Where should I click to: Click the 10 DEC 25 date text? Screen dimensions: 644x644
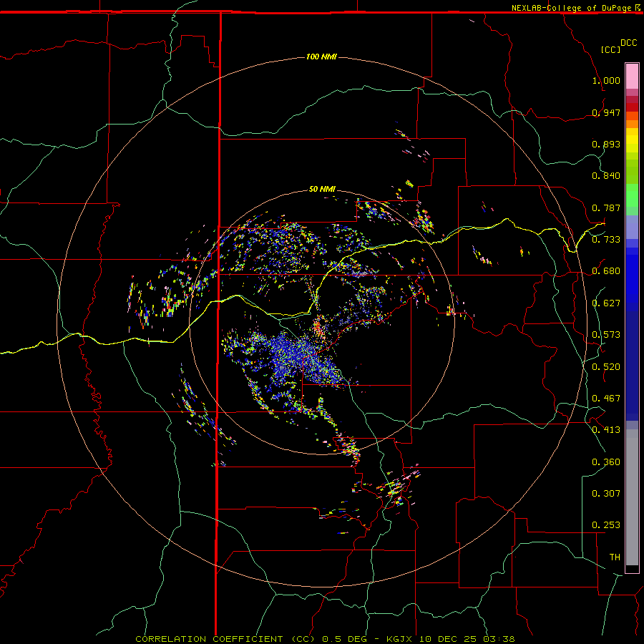449,639
